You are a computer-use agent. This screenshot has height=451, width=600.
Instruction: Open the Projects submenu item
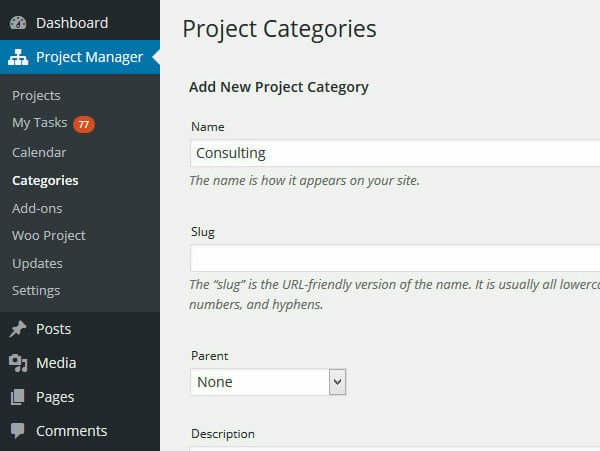click(36, 95)
